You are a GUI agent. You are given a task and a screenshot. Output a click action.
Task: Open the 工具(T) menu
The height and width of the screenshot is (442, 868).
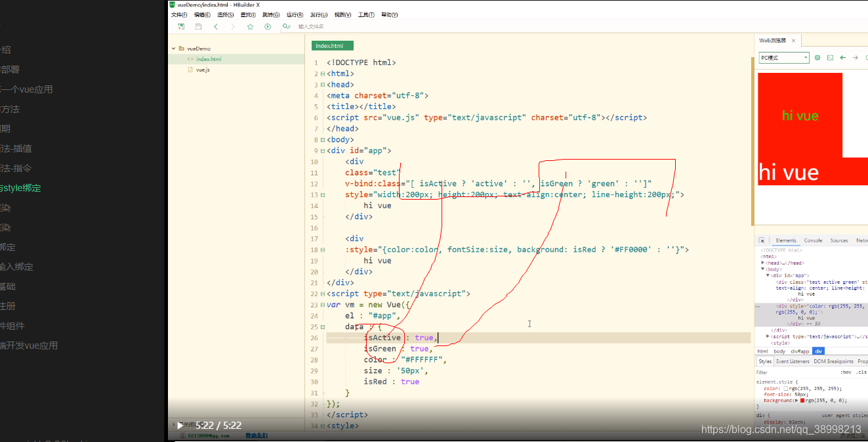point(366,14)
